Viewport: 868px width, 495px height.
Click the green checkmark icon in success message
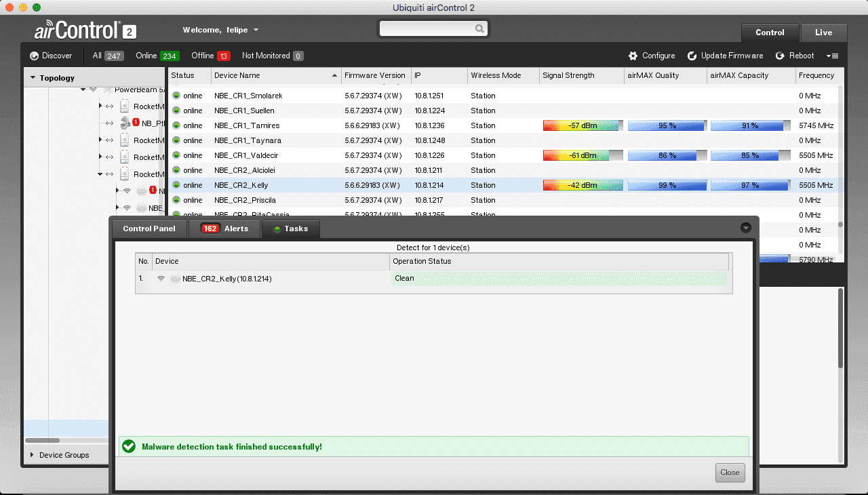[x=128, y=446]
